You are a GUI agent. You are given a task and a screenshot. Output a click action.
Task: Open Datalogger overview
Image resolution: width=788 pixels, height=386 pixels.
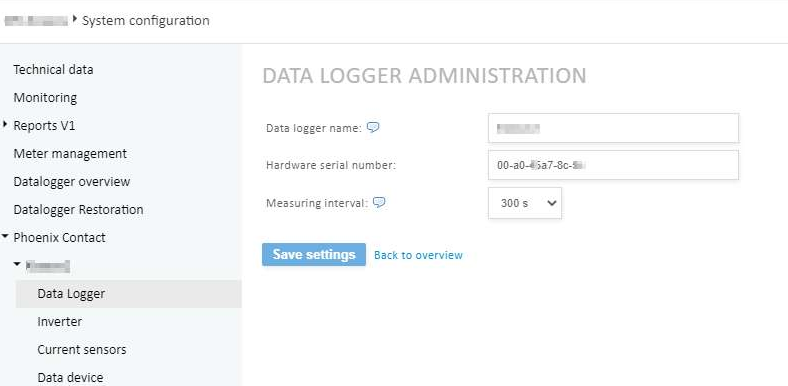[x=72, y=181]
